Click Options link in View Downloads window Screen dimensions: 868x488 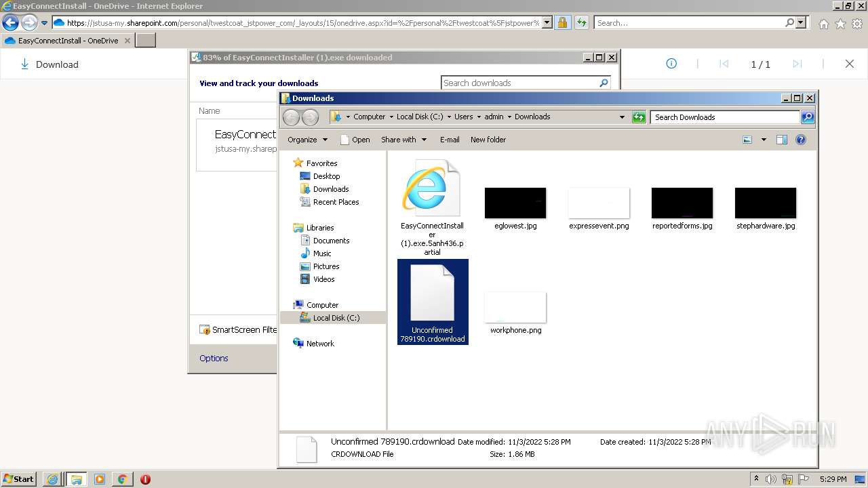[x=214, y=359]
